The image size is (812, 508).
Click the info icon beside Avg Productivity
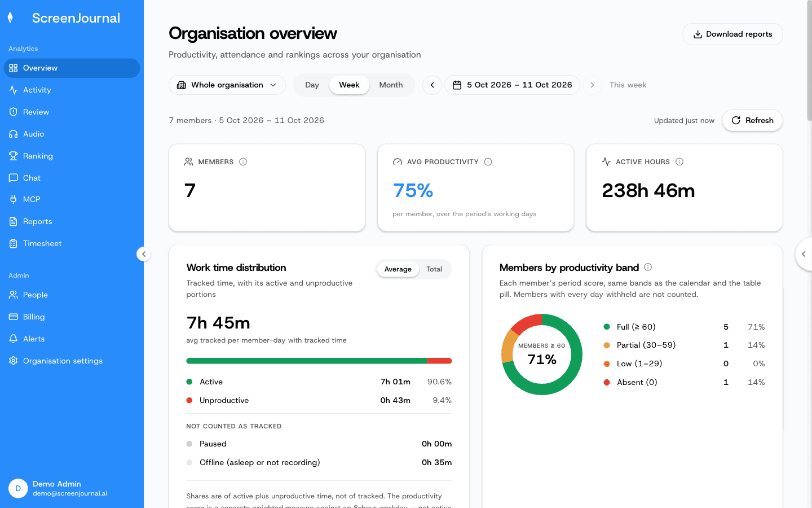(488, 162)
